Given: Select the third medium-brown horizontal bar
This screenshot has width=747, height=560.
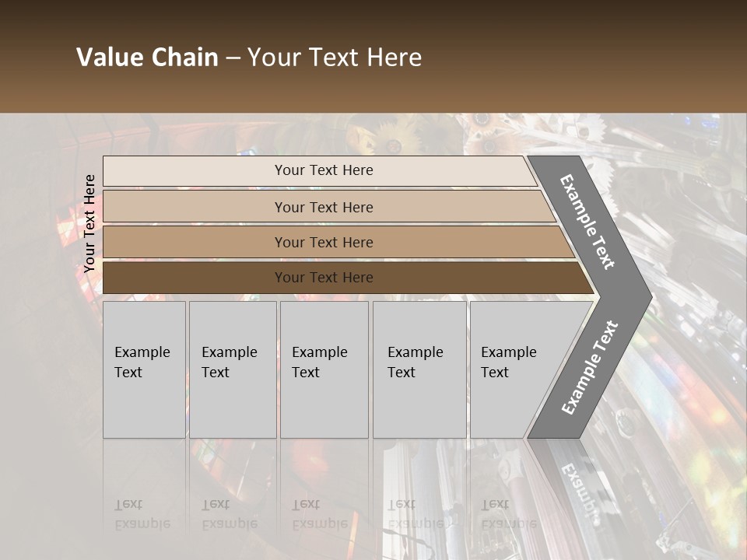Looking at the screenshot, I should click(324, 242).
